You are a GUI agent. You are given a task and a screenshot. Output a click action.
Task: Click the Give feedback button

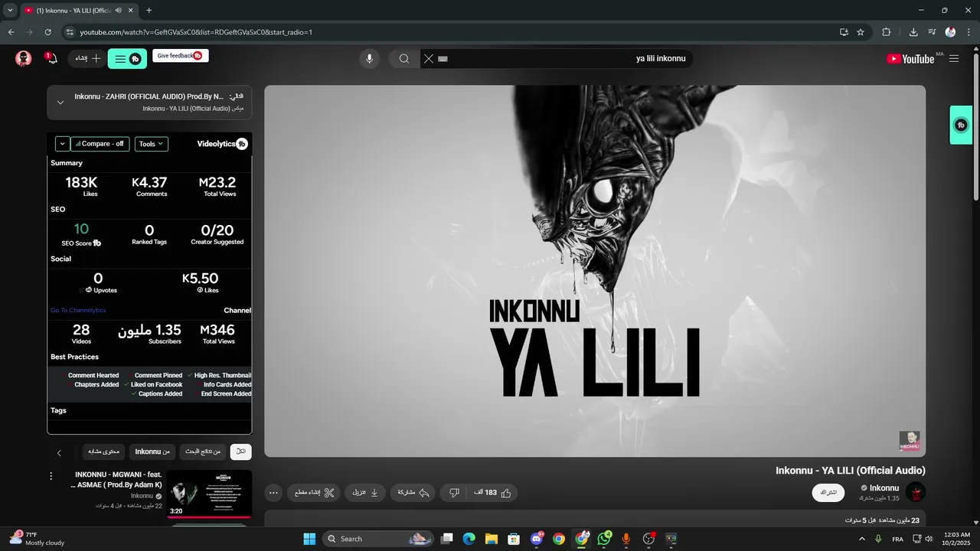[181, 56]
